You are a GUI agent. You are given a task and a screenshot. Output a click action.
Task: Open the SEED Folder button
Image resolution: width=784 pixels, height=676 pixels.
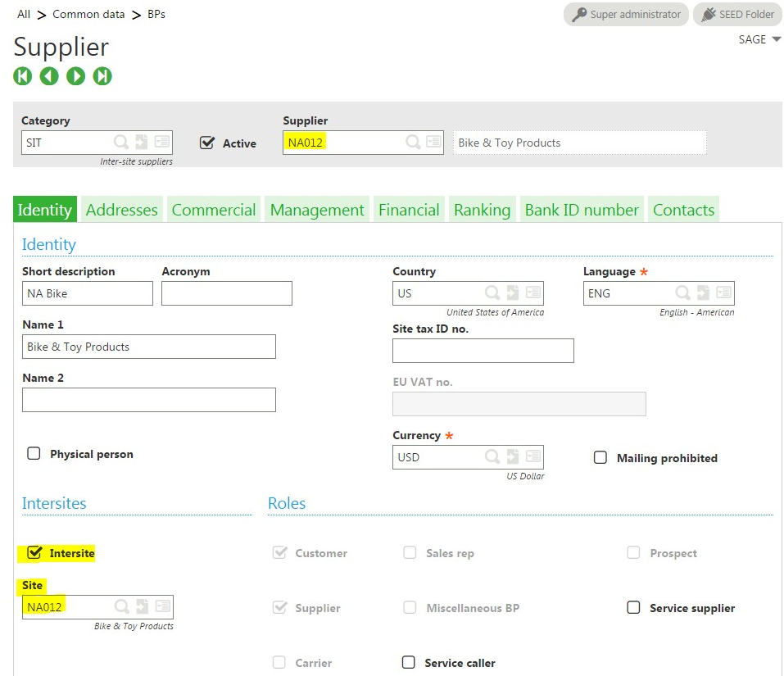736,14
